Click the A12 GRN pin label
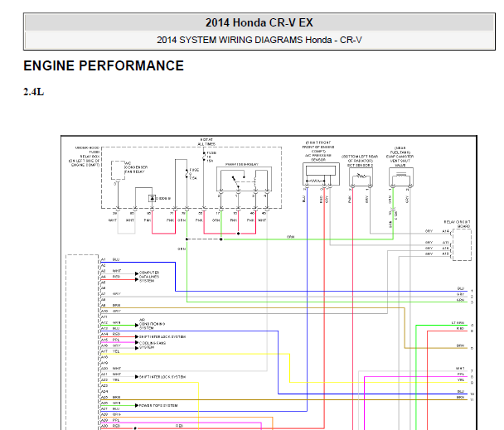Screen dimensions: 504x430 tap(110, 322)
